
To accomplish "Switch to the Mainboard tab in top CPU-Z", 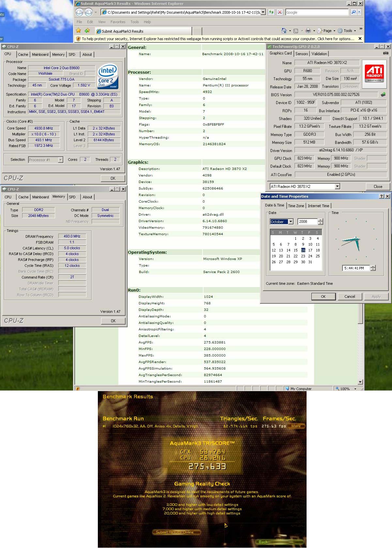I will coord(40,54).
